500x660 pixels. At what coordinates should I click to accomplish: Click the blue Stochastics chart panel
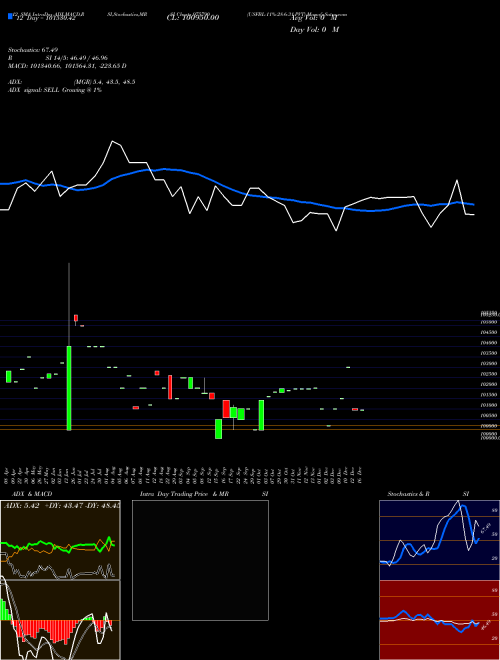click(439, 540)
